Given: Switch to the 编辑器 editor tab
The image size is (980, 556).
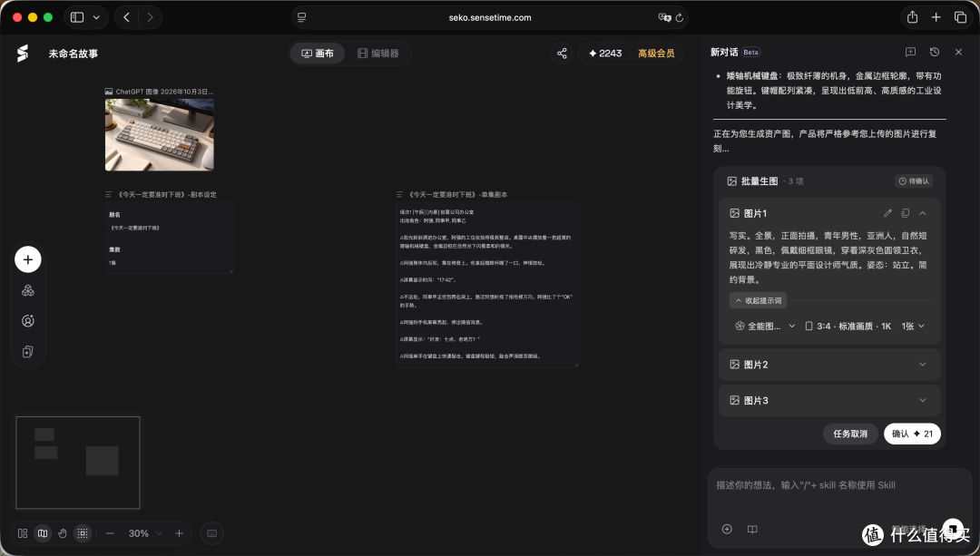Looking at the screenshot, I should click(378, 54).
